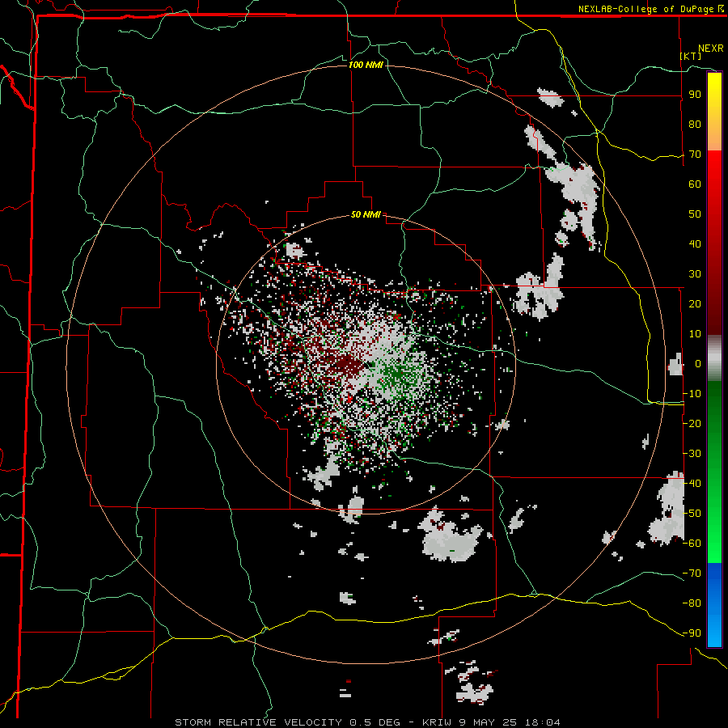Click the 9 MAY 25 date text
This screenshot has width=728, height=728.
[x=487, y=722]
